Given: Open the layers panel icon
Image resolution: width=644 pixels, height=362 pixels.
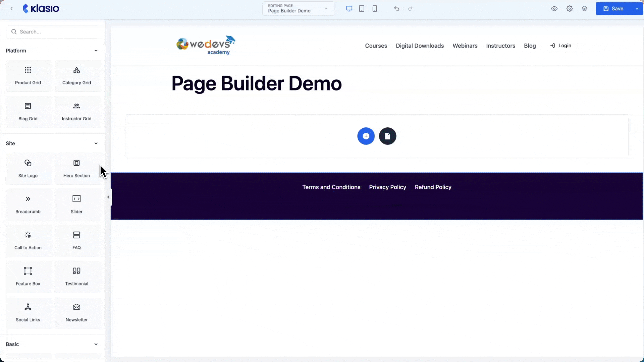Looking at the screenshot, I should (584, 8).
